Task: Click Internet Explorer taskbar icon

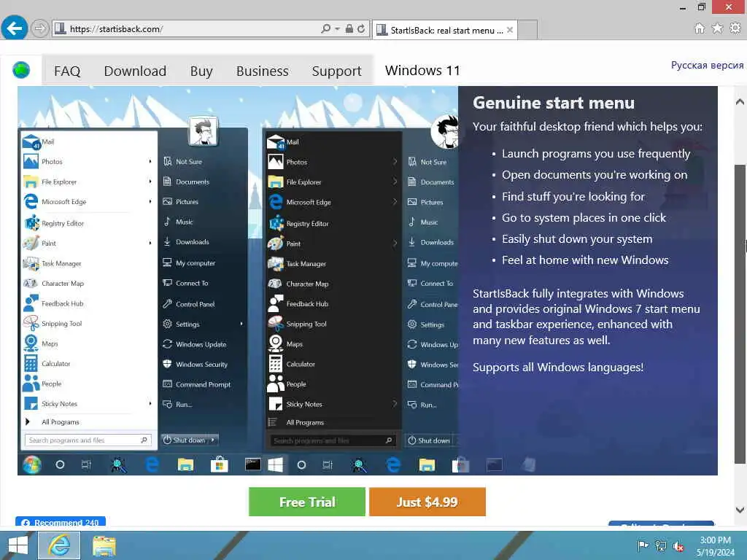Action: pos(59,545)
